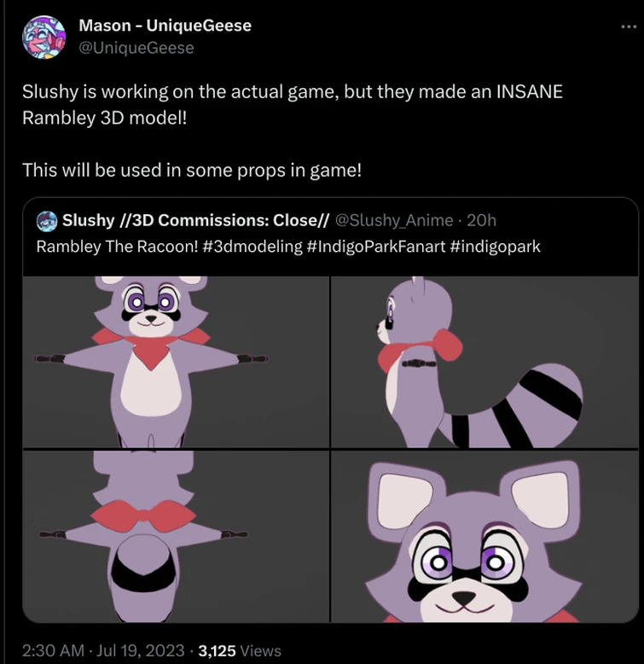Open the front-view T-pose Rambley image
Screen dimensions: 644x664
tap(175, 362)
